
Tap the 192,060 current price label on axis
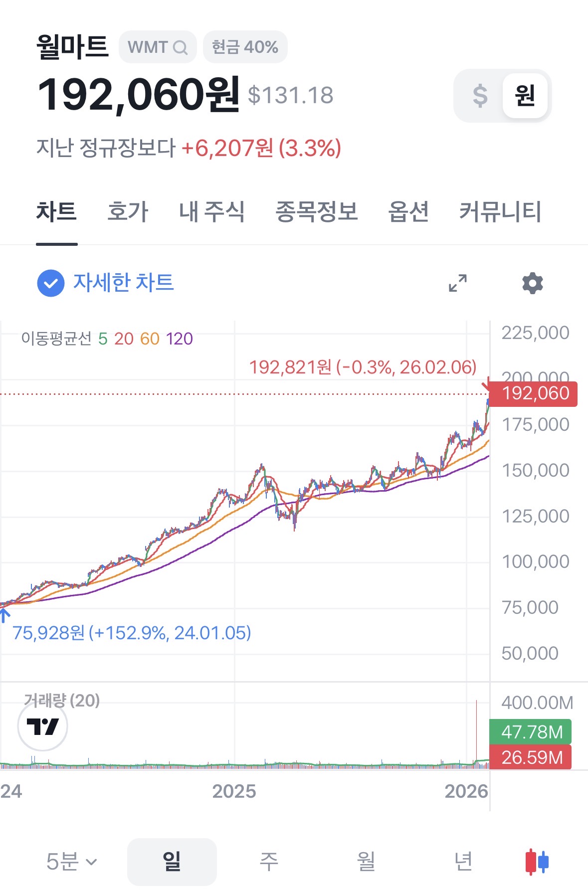pyautogui.click(x=535, y=394)
